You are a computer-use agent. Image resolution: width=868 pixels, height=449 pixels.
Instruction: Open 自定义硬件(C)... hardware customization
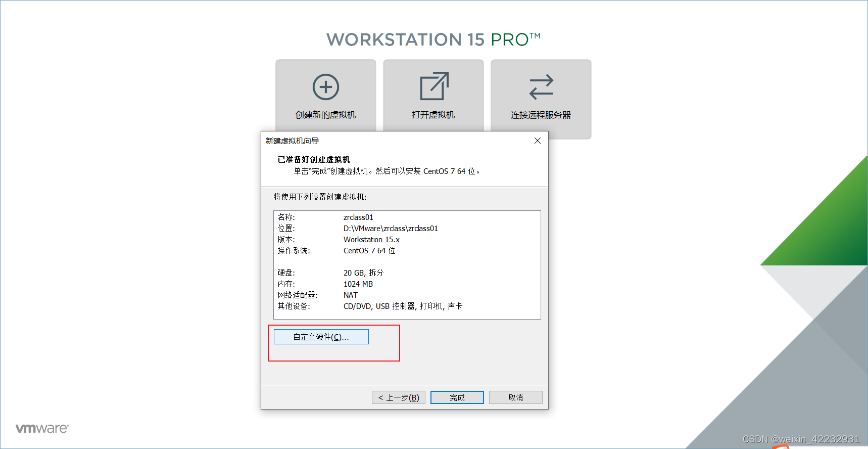click(321, 337)
